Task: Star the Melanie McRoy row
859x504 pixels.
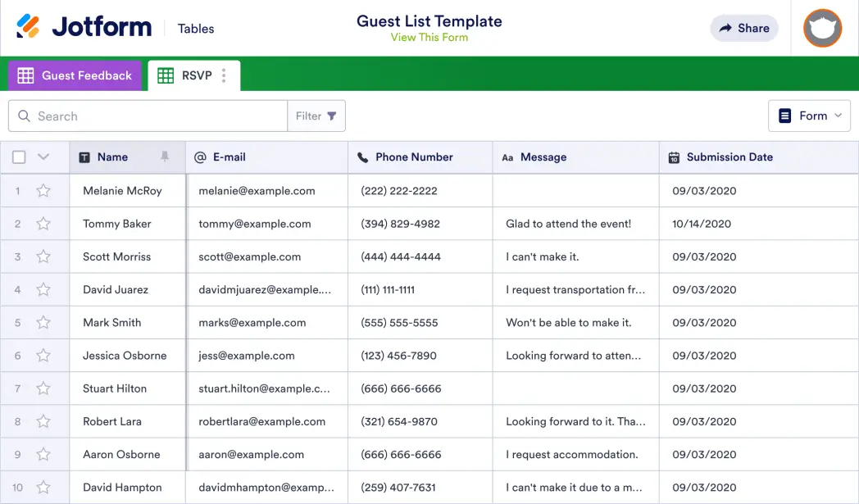Action: pyautogui.click(x=44, y=190)
